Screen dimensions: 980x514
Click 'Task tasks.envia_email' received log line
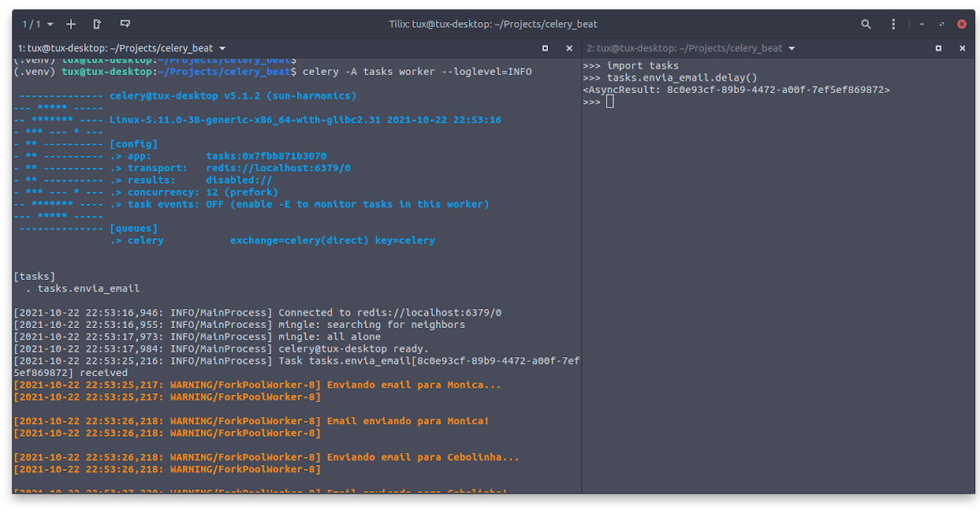coord(296,367)
